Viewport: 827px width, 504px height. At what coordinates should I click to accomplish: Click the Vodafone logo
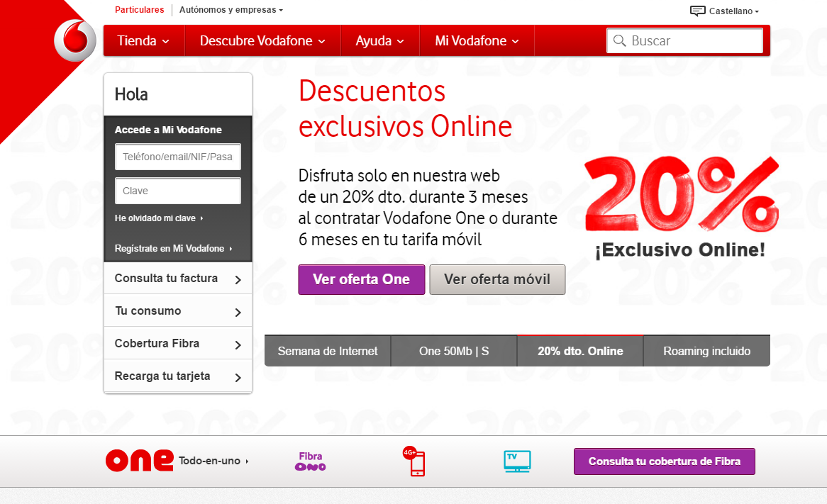pyautogui.click(x=75, y=40)
